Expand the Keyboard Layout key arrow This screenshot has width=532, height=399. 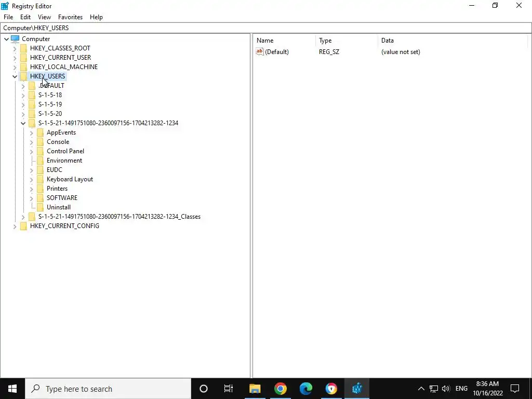click(x=32, y=179)
